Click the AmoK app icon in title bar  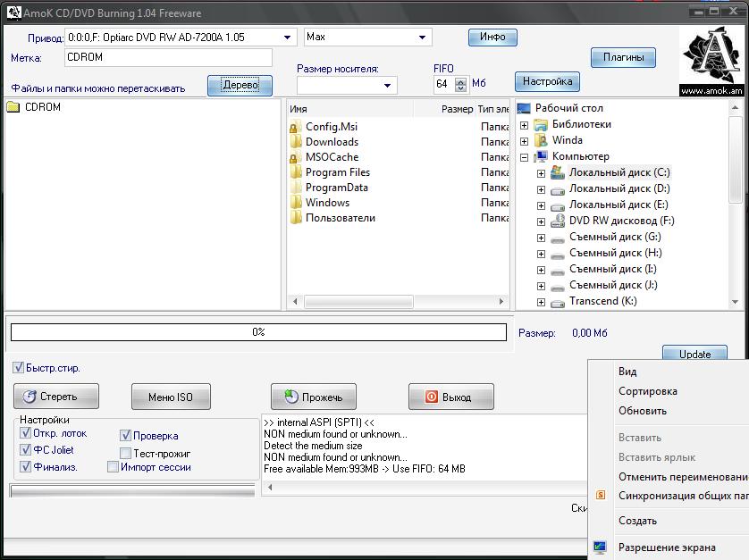tap(13, 13)
